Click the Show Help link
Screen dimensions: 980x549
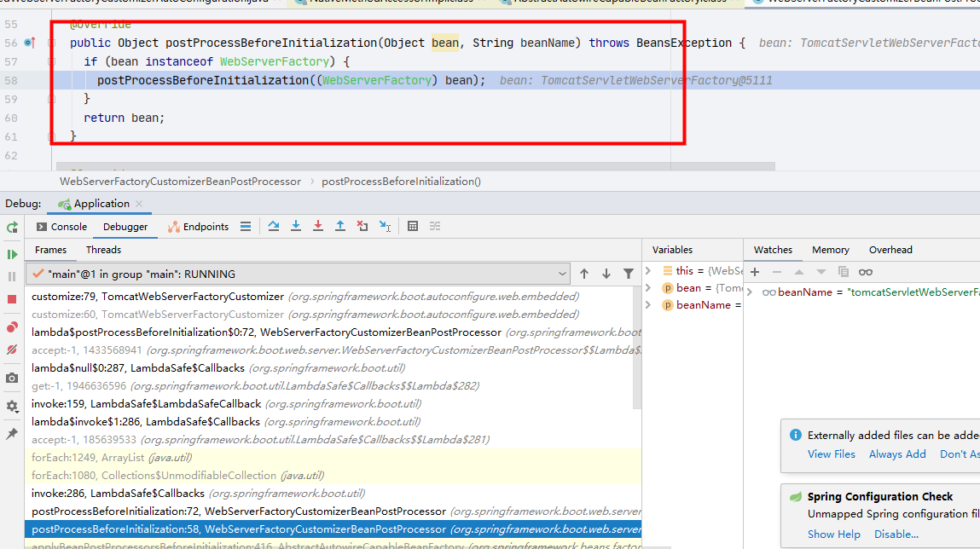(x=833, y=535)
